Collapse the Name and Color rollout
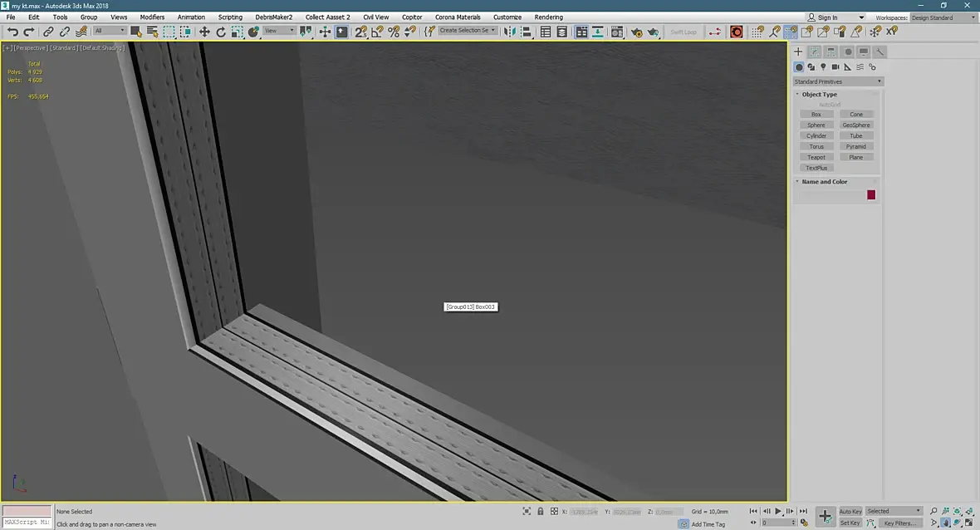Image resolution: width=980 pixels, height=530 pixels. (x=824, y=182)
